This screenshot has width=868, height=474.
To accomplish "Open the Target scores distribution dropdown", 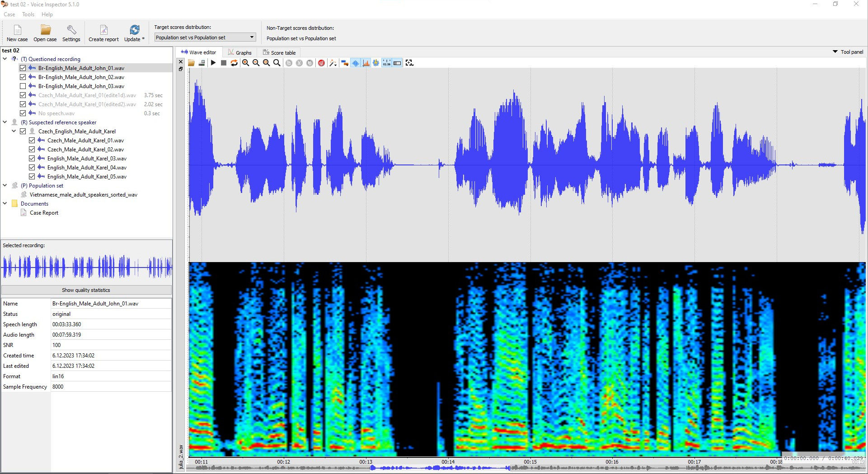I will pyautogui.click(x=251, y=37).
